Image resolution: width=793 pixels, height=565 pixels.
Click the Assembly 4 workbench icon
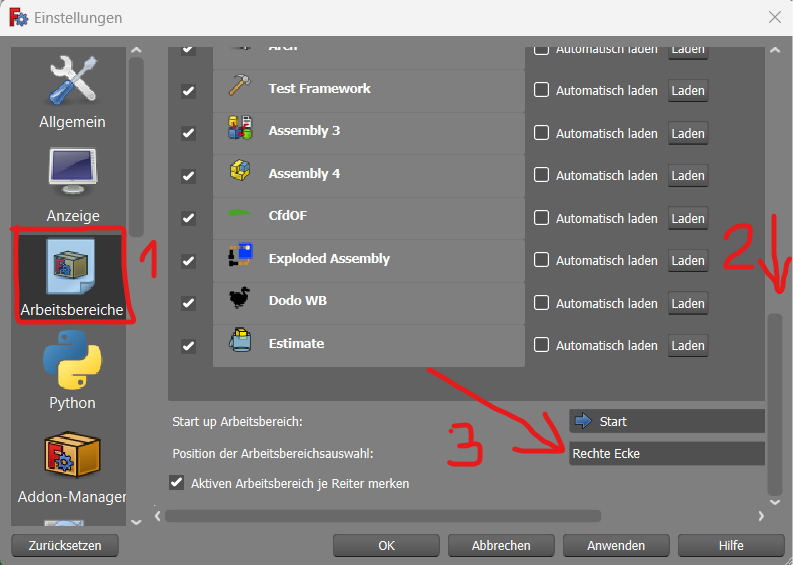click(x=240, y=170)
